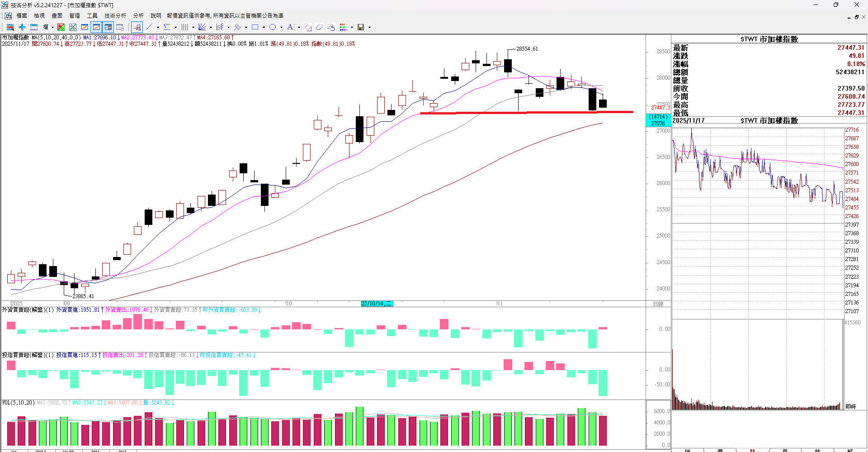Select the fan lines drawing tool
Image resolution: width=868 pixels, height=452 pixels.
click(202, 27)
